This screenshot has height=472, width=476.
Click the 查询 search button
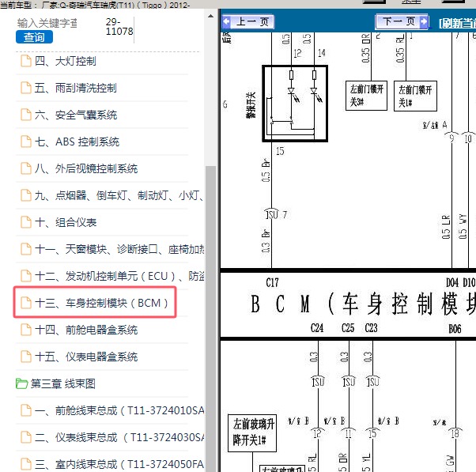tap(34, 37)
